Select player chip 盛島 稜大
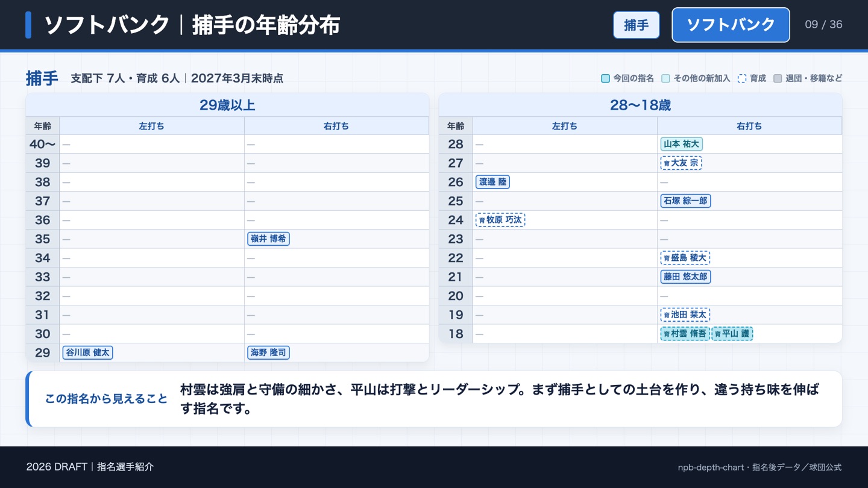Screen dimensions: 868x488 coord(685,258)
